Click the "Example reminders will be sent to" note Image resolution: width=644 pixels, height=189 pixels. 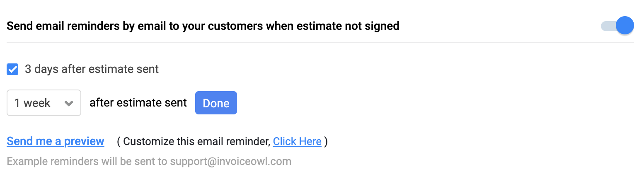87,161
